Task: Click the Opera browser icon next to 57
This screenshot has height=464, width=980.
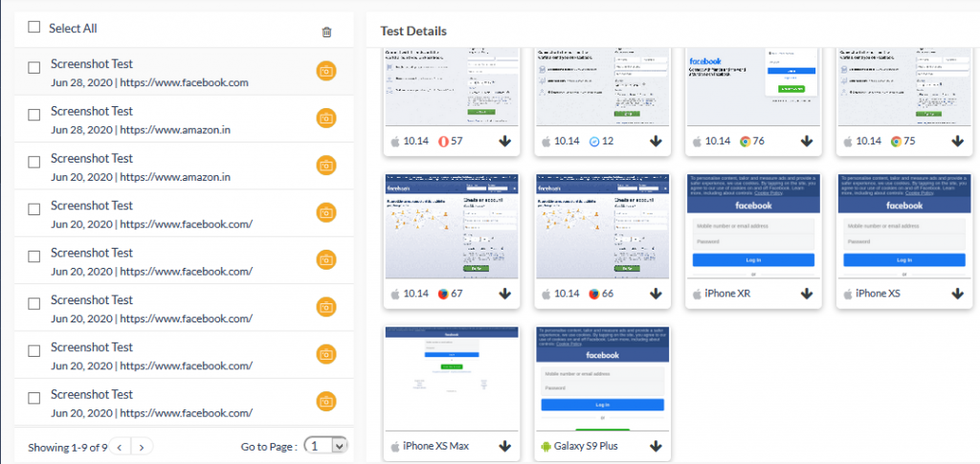Action: point(442,142)
